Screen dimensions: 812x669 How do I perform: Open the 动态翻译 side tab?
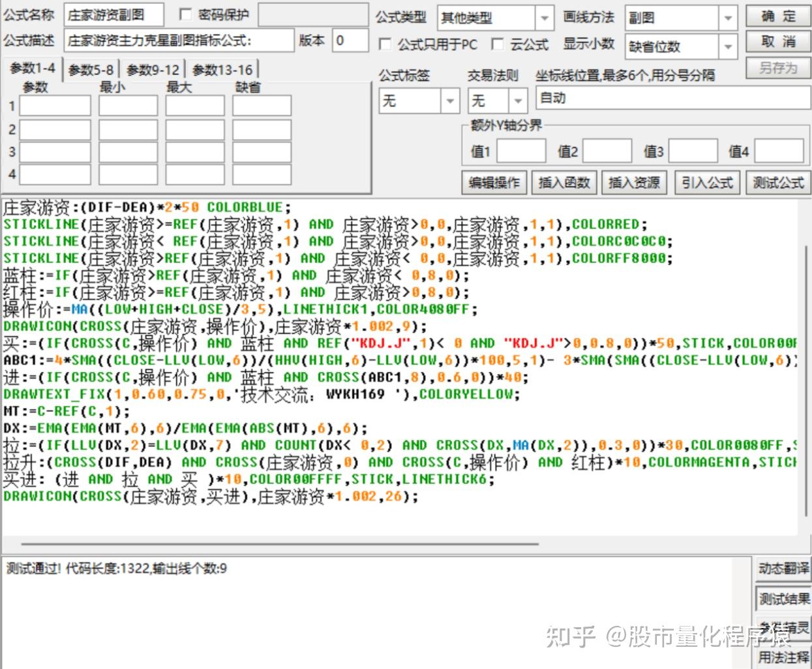coord(783,568)
